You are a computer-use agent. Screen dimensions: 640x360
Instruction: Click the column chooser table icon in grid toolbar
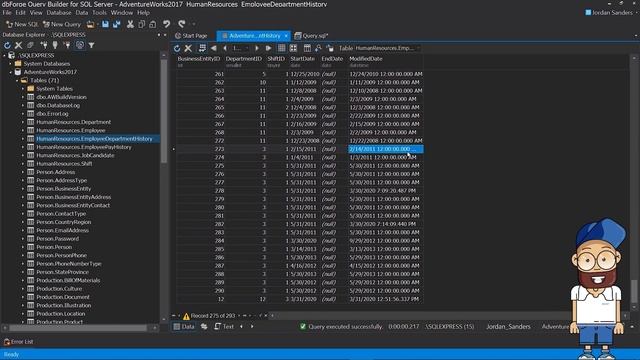(307, 48)
